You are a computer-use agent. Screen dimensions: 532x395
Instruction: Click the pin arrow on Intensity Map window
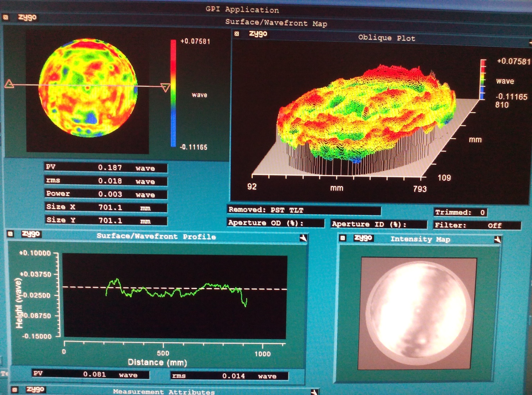[497, 240]
